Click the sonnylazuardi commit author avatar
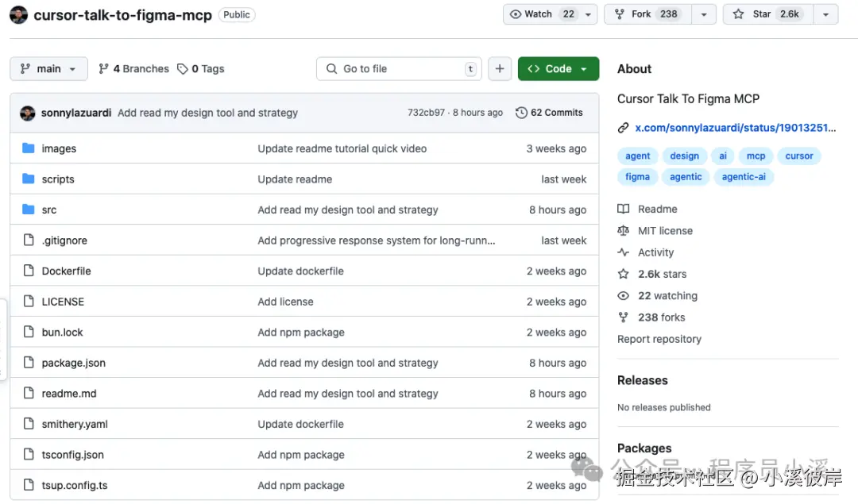 (x=28, y=113)
